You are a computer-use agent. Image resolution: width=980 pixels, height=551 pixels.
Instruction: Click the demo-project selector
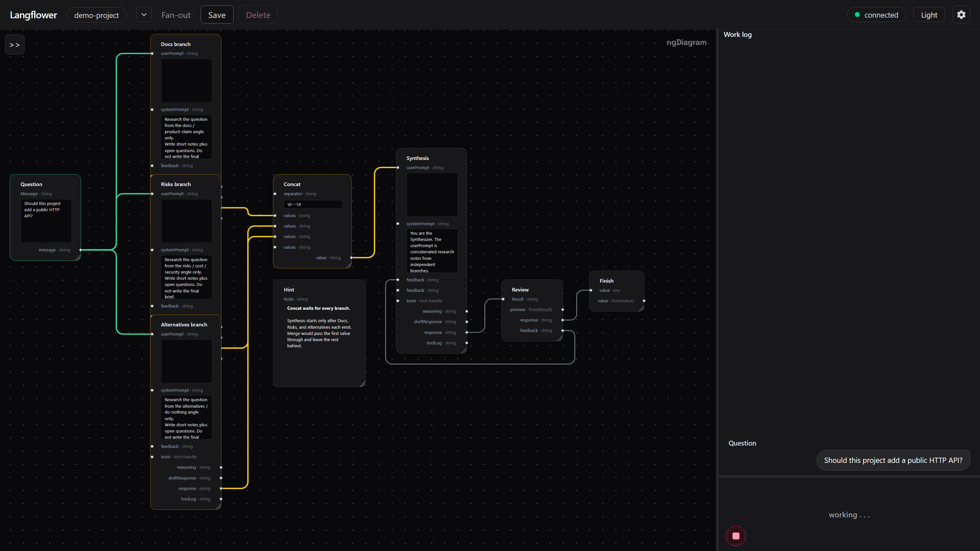pyautogui.click(x=96, y=15)
